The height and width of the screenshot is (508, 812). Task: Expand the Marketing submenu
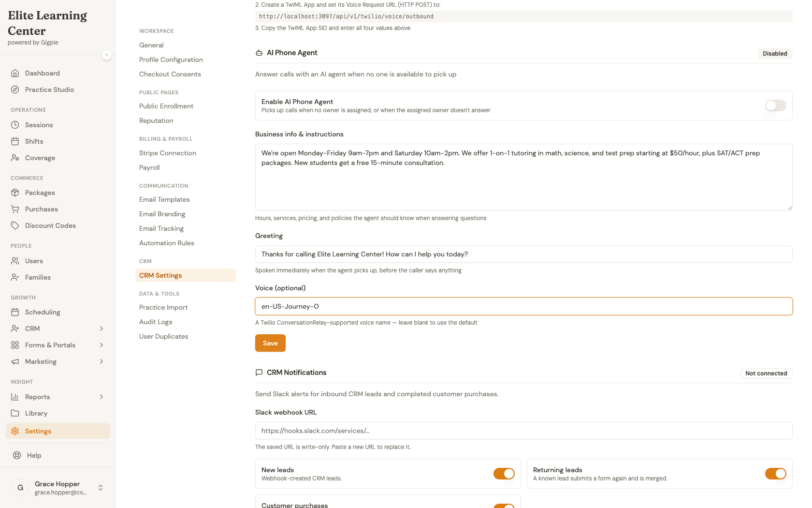(101, 361)
